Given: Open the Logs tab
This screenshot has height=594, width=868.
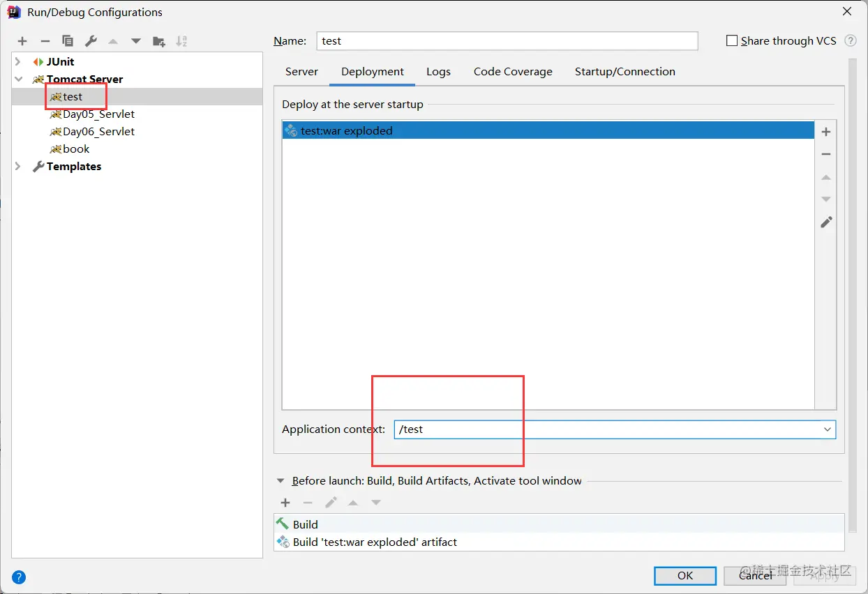Looking at the screenshot, I should click(x=438, y=72).
